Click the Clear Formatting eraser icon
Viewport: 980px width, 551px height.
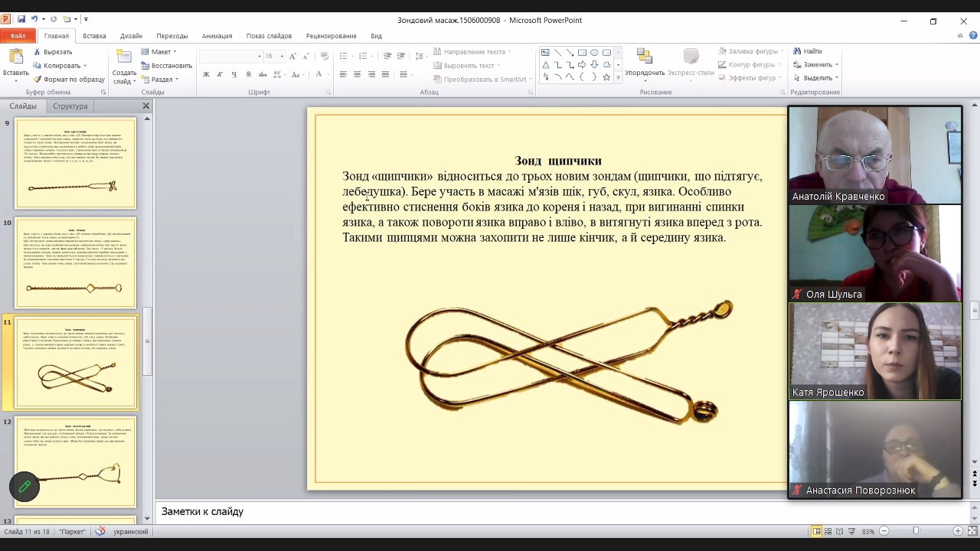click(325, 56)
